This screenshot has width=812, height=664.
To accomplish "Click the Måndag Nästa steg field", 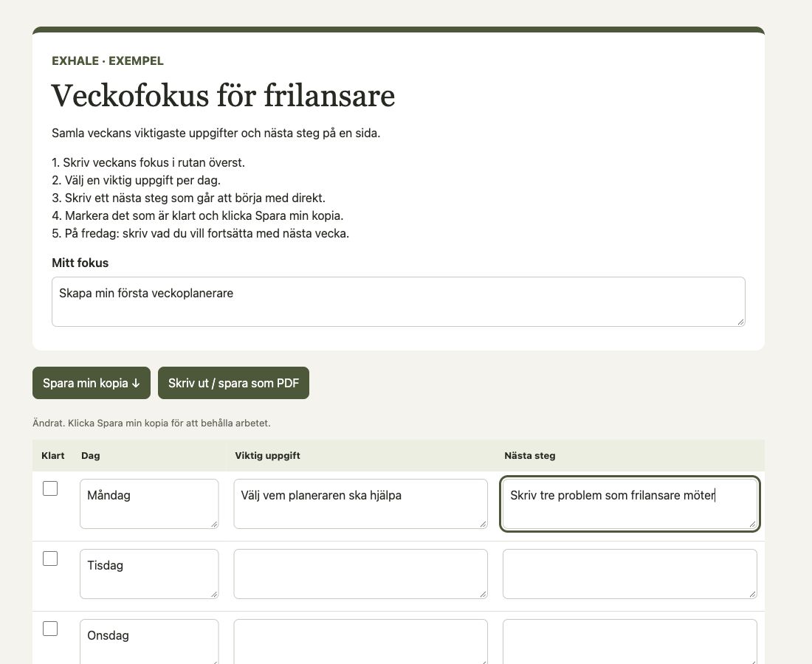I will (x=630, y=504).
